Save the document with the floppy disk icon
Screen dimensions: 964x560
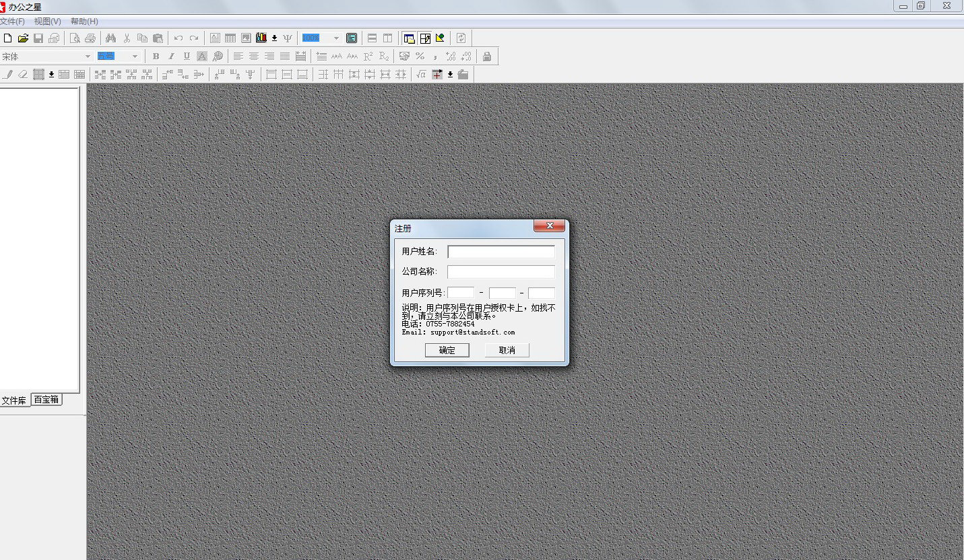pos(38,38)
